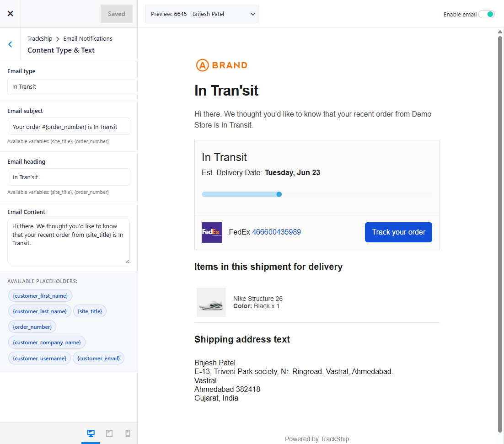Close the customizer with the X icon
This screenshot has height=444, width=504.
(x=10, y=14)
